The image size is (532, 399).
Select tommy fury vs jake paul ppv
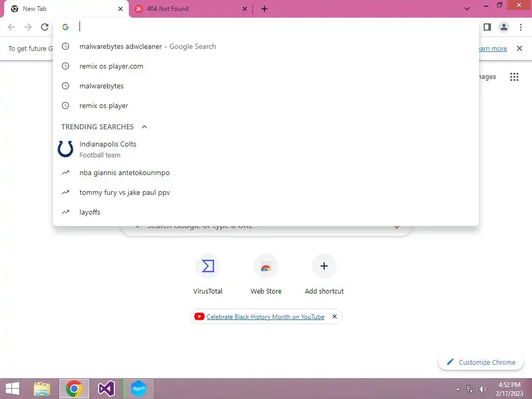[x=265, y=192]
